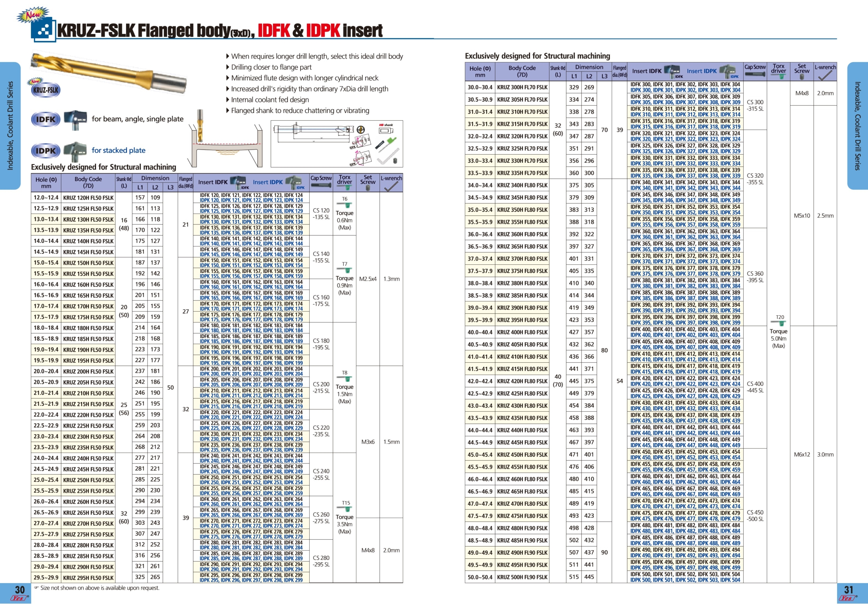Image resolution: width=868 pixels, height=614 pixels.
Task: Click the Set Screw icon in left table header
Action: [368, 188]
